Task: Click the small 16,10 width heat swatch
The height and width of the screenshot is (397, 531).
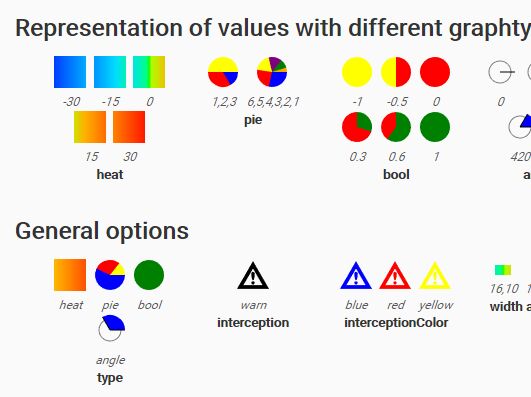Action: coord(503,270)
